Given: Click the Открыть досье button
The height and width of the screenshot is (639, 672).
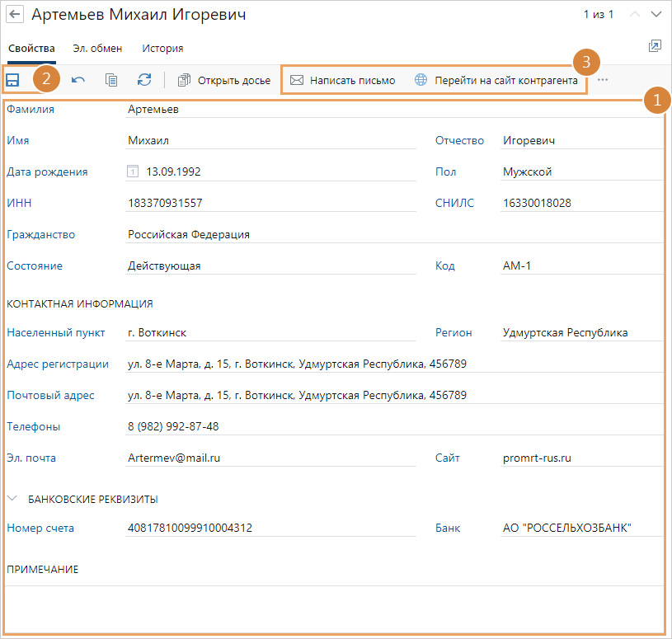Looking at the screenshot, I should [x=224, y=80].
